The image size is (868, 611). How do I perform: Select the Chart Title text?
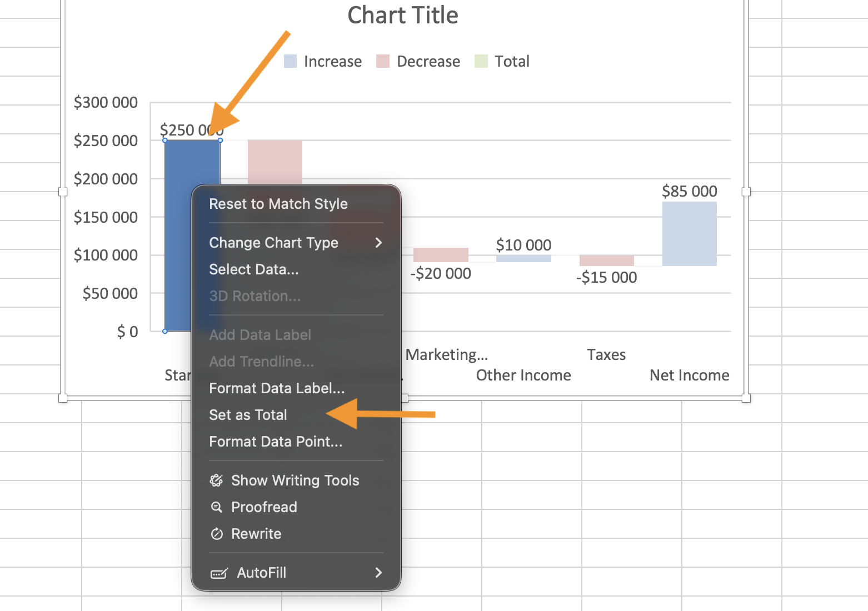point(403,16)
